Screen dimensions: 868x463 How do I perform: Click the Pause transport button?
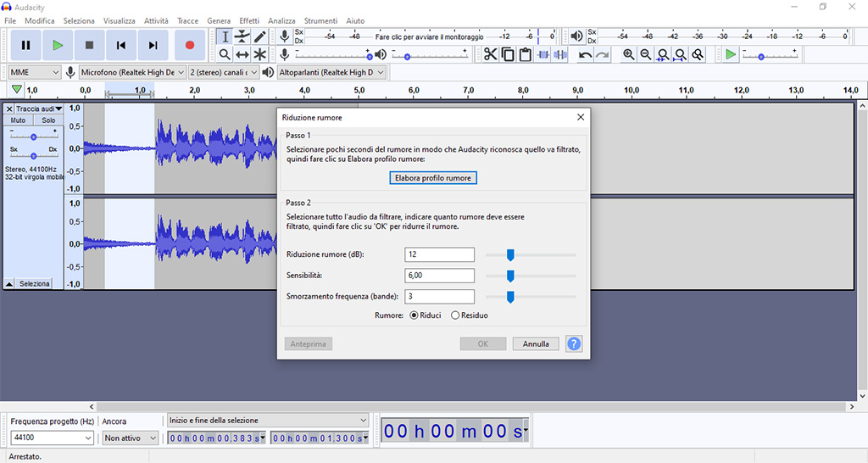click(25, 46)
